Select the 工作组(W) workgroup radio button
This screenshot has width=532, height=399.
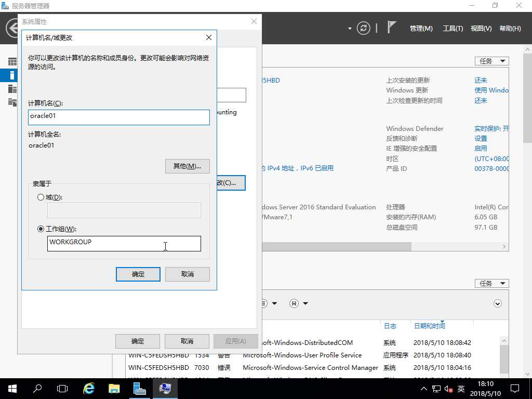point(41,229)
